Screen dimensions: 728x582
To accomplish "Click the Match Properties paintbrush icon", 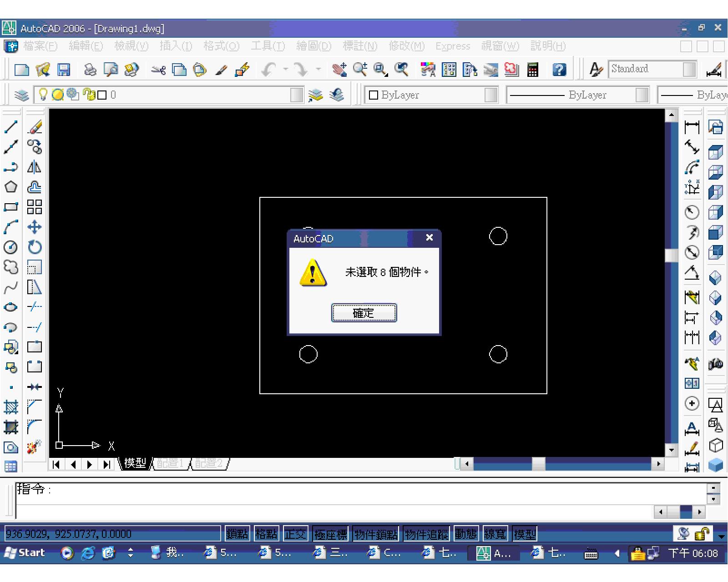I will [x=222, y=70].
